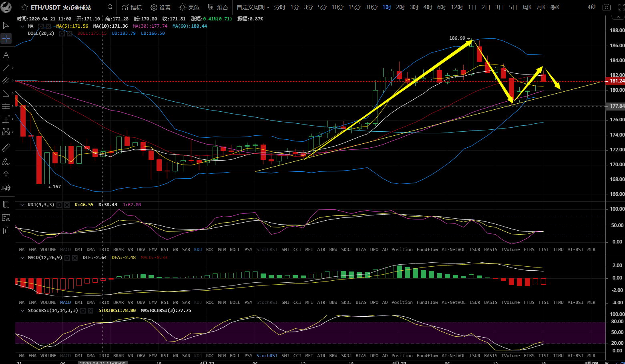
Task: Favorite ETH/USDT with the star icon
Action: (x=25, y=7)
